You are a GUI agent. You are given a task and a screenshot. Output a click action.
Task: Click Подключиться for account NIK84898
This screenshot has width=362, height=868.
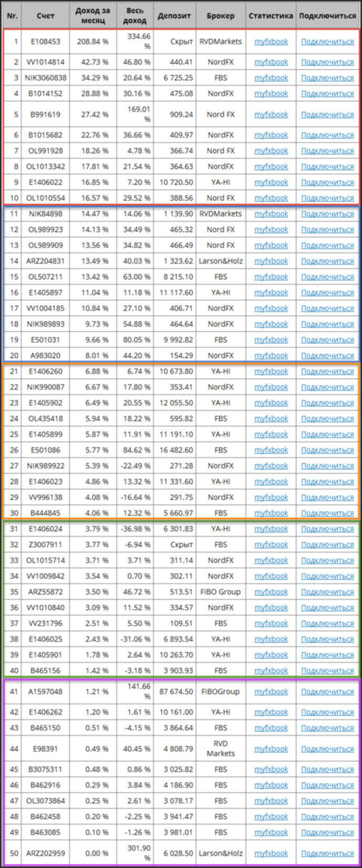pos(327,214)
